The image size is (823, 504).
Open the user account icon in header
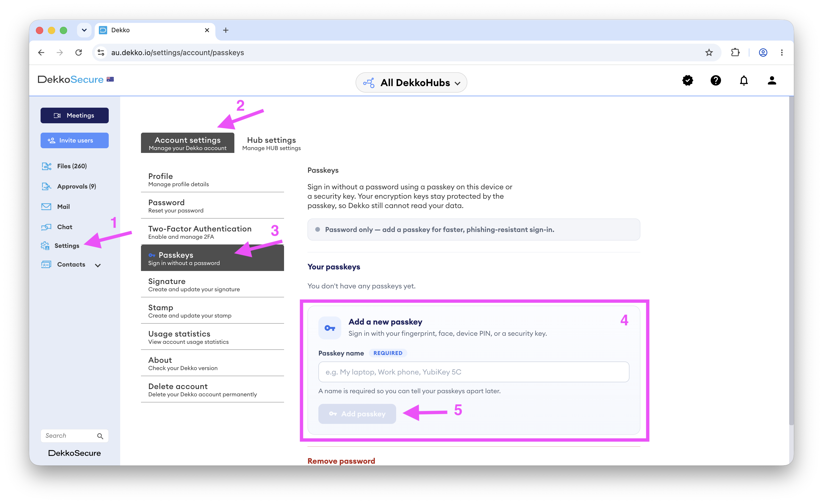pyautogui.click(x=771, y=81)
